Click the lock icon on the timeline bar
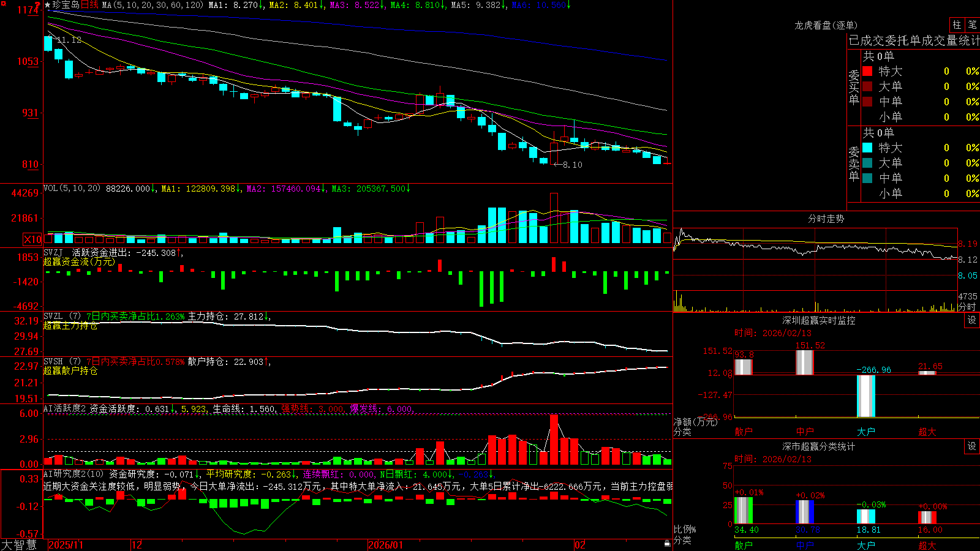The height and width of the screenshot is (551, 980). 668,544
